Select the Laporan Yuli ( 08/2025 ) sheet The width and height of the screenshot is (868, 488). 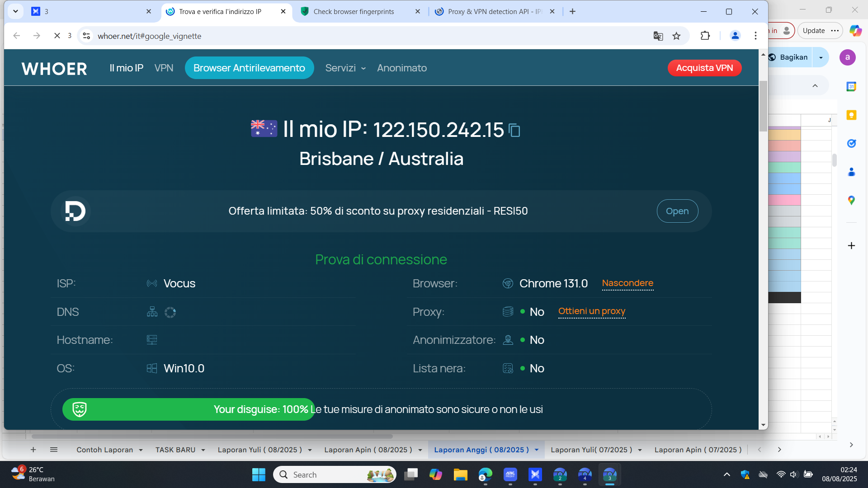[x=259, y=450]
